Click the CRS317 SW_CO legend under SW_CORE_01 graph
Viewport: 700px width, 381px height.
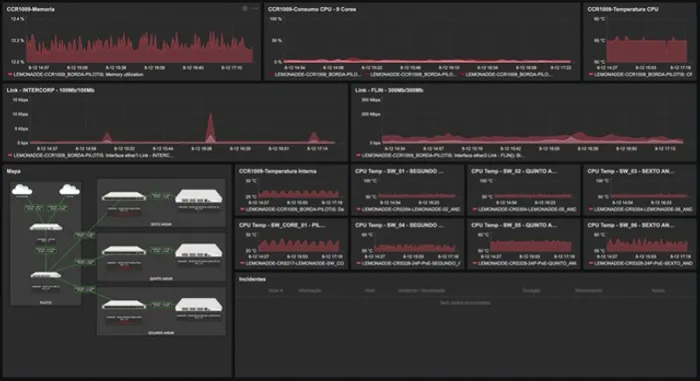tap(292, 264)
